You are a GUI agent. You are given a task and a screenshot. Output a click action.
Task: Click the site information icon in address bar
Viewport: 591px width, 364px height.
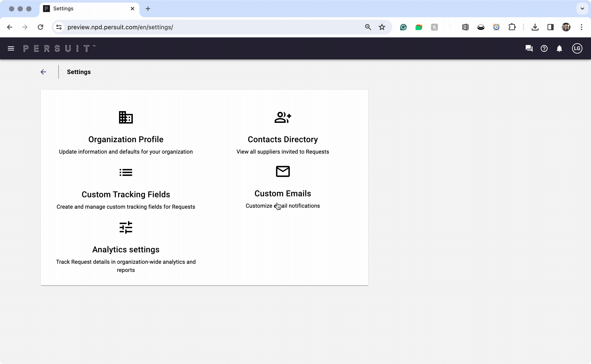click(x=59, y=27)
